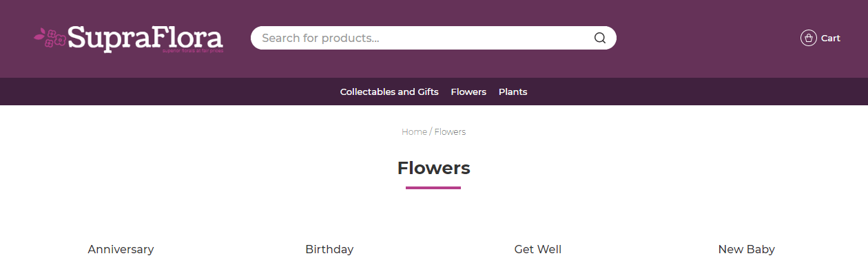Click the slash separator in breadcrumb

coord(431,131)
